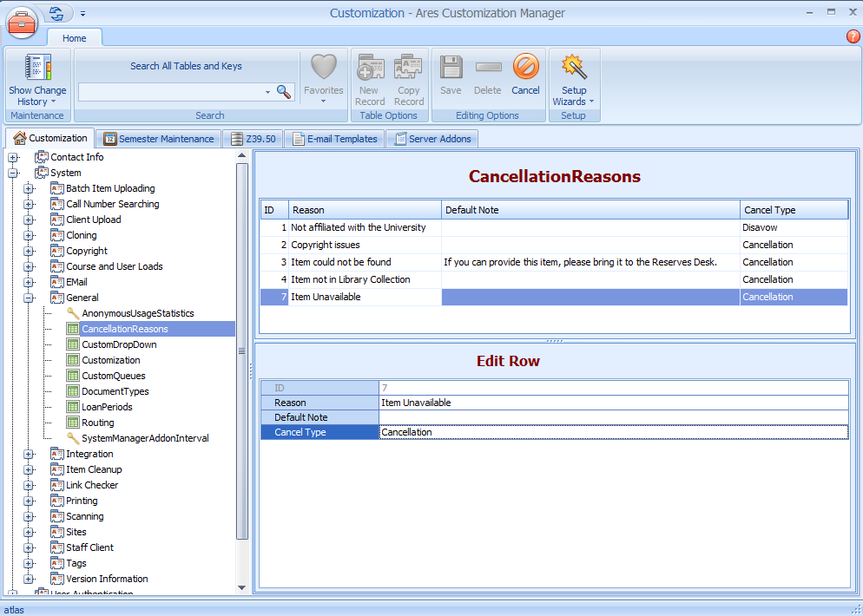Viewport: 863px width, 616px height.
Task: Collapse the General tree node
Action: pos(28,298)
